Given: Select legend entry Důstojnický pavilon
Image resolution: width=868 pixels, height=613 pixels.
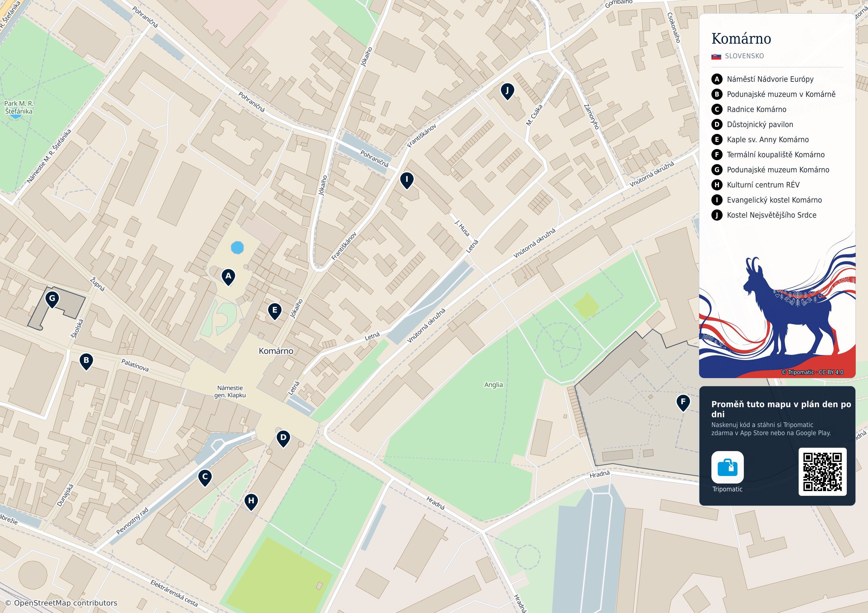Looking at the screenshot, I should [x=752, y=124].
